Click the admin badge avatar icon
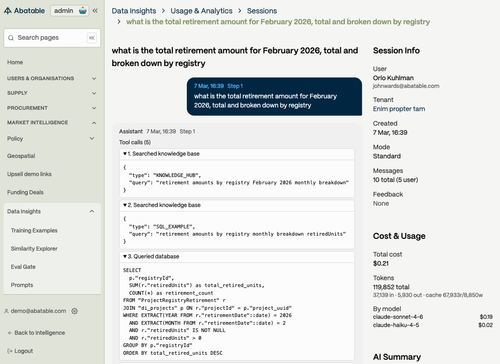This screenshot has height=364, width=500. point(83,11)
